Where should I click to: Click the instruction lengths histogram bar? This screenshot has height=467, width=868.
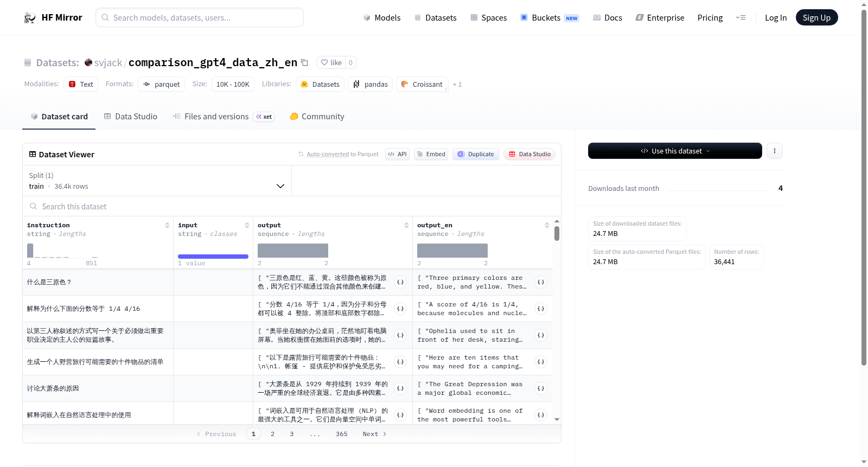click(30, 251)
